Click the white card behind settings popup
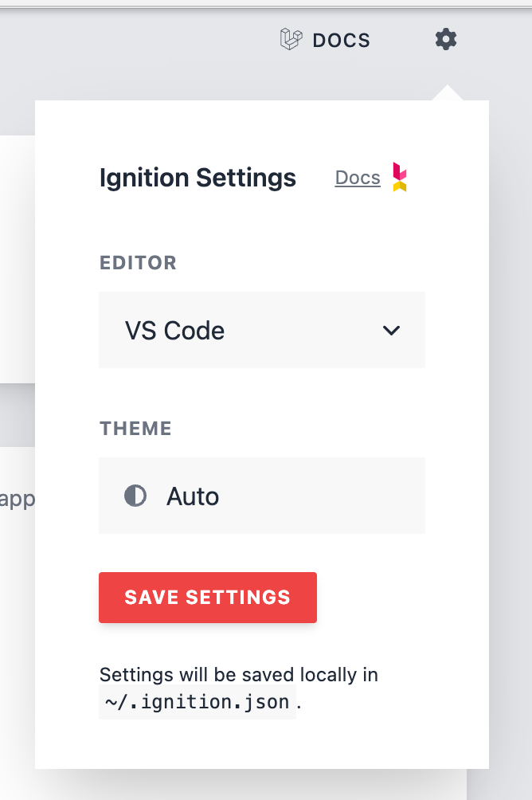This screenshot has width=532, height=800. point(17,259)
